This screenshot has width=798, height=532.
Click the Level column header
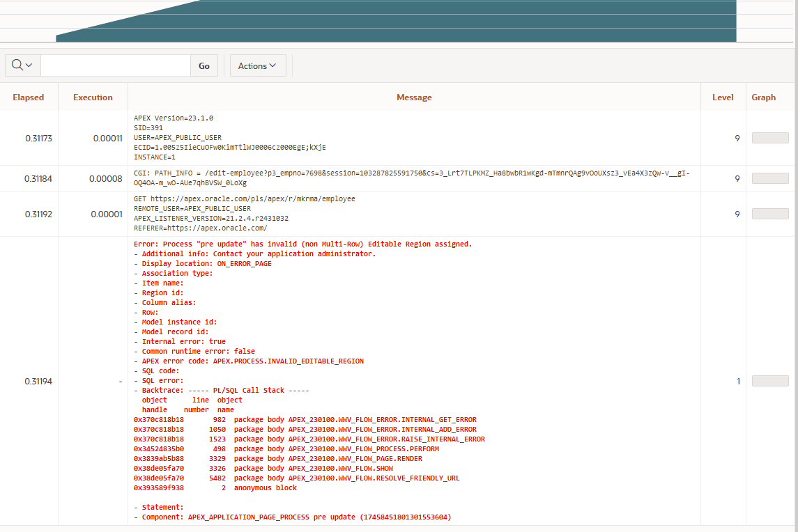click(x=723, y=97)
